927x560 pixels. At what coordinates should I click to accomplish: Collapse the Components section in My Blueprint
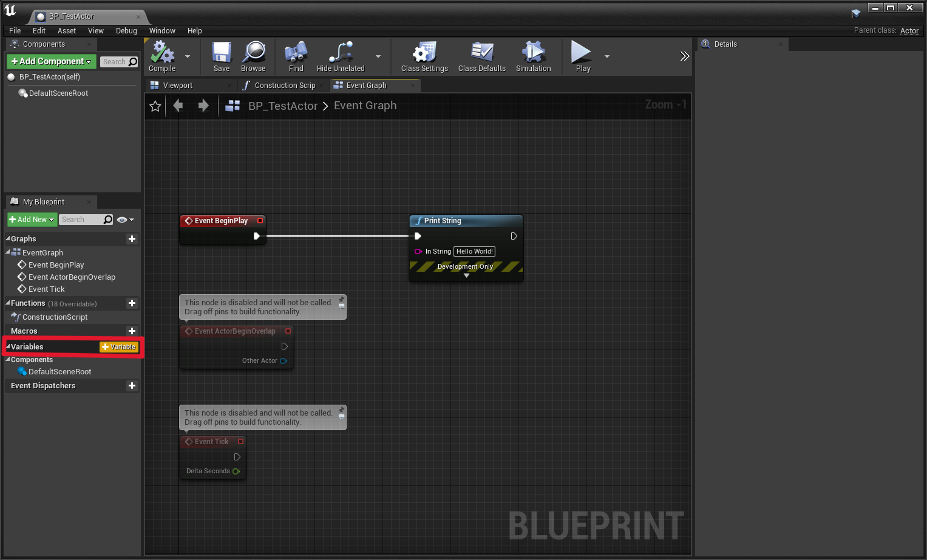pos(8,359)
